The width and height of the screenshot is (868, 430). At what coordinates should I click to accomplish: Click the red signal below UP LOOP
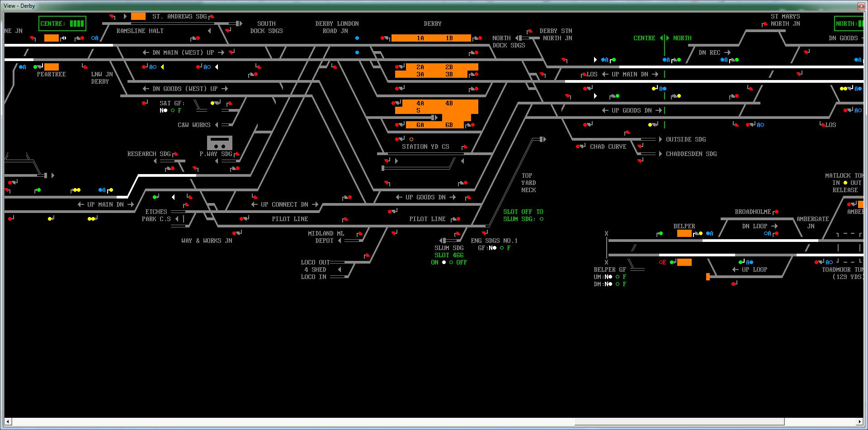(x=733, y=284)
